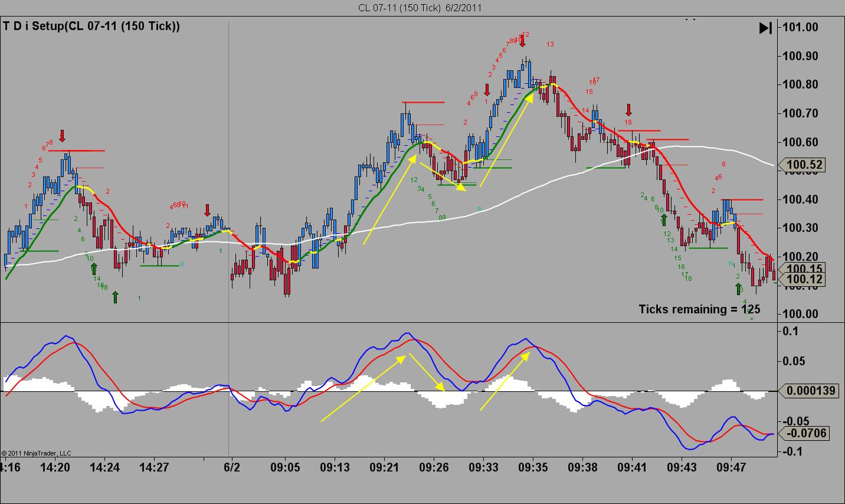Viewport: 845px width, 504px height.
Task: Click the 09:43 time axis label
Action: click(x=682, y=467)
